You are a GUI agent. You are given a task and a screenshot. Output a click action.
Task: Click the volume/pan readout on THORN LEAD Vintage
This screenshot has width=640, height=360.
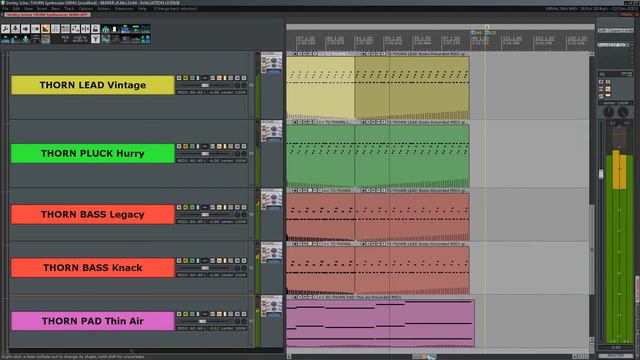pyautogui.click(x=211, y=93)
